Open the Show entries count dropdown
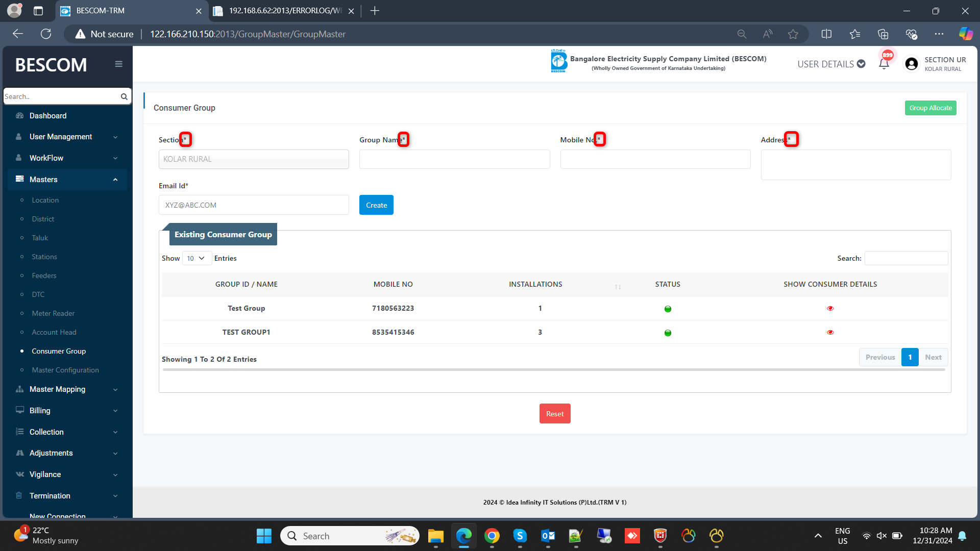Image resolution: width=980 pixels, height=551 pixels. click(197, 259)
